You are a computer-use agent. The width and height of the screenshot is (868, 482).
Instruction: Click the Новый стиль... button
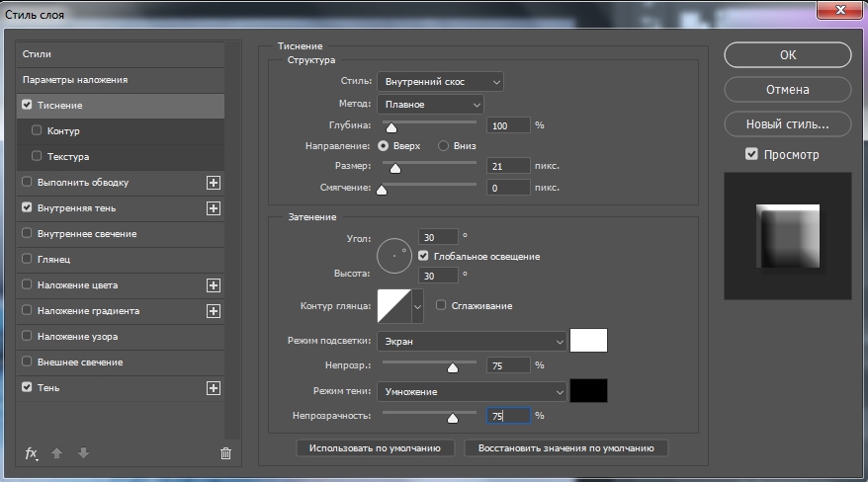[787, 124]
